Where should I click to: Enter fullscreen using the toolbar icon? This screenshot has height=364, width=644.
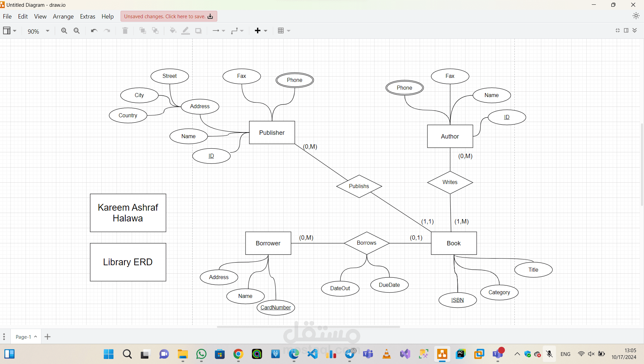point(618,30)
